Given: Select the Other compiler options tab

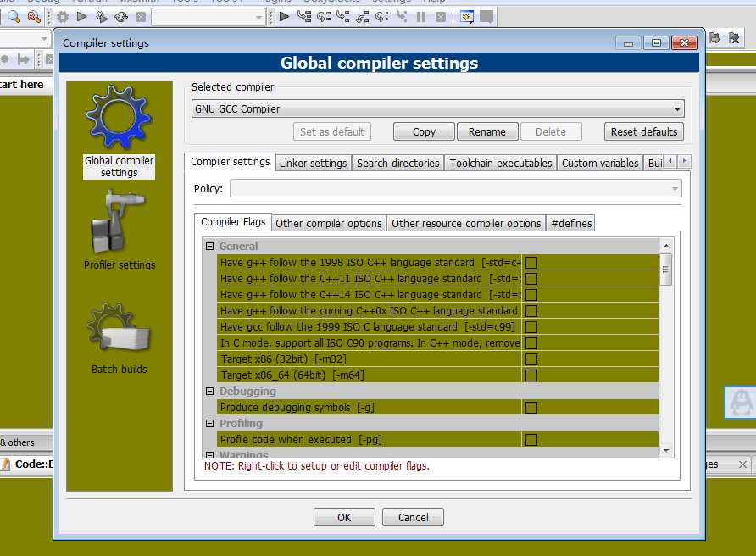Looking at the screenshot, I should pyautogui.click(x=329, y=223).
